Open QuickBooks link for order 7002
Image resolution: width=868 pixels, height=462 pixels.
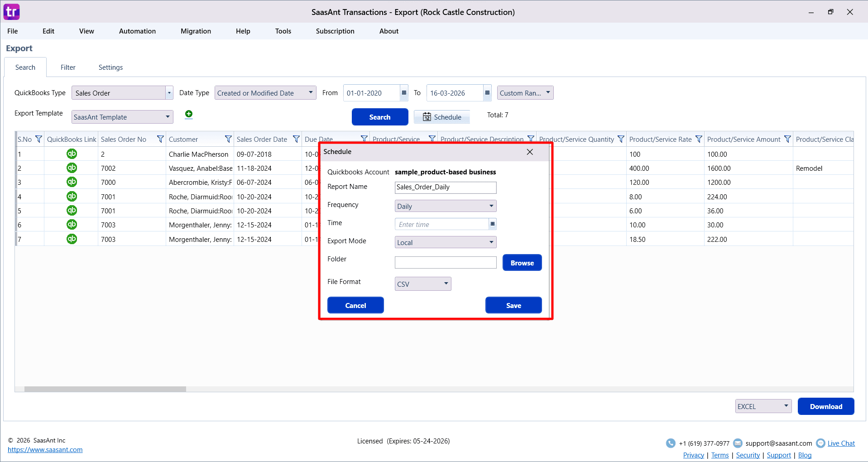pyautogui.click(x=72, y=168)
